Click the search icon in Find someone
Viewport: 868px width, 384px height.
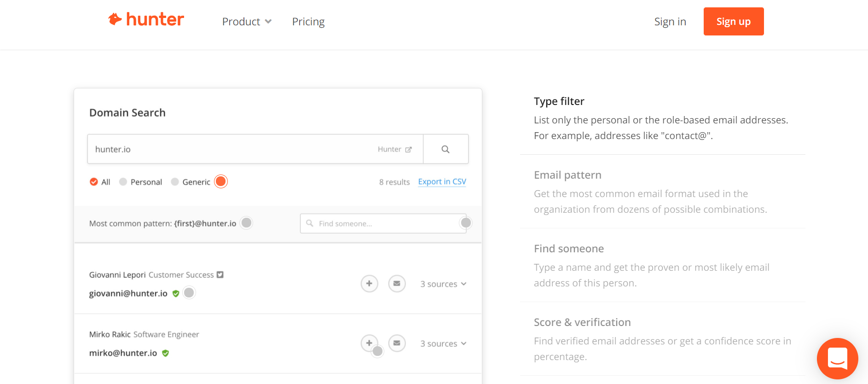pos(310,223)
